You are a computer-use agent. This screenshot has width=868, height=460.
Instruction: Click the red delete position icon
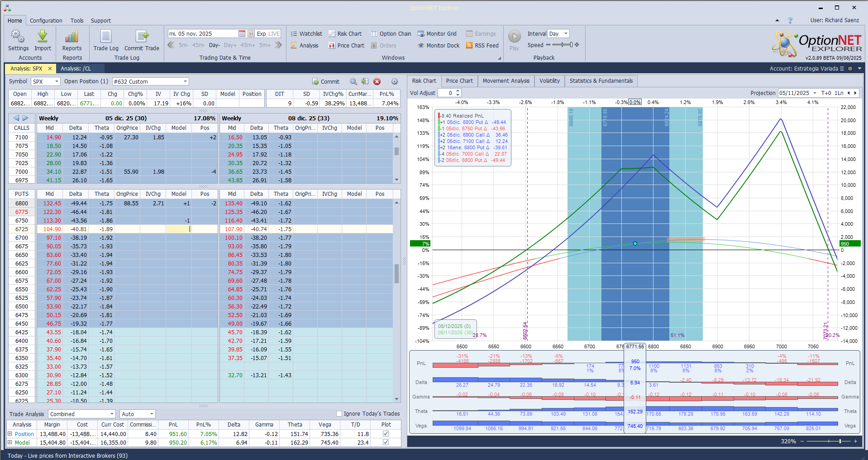coord(377,81)
